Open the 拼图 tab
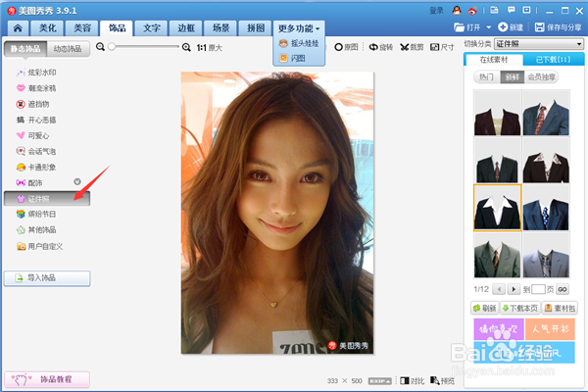Screen dimensions: 588x392 [x=256, y=28]
